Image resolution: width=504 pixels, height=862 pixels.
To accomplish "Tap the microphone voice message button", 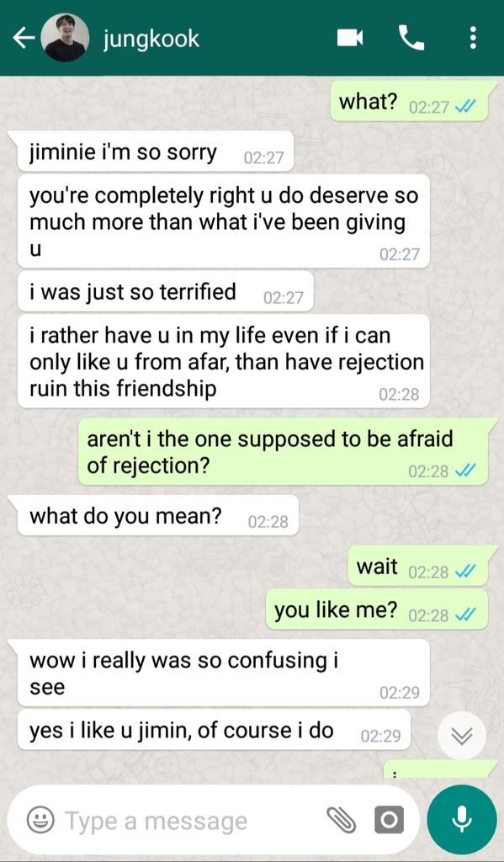I will [461, 820].
